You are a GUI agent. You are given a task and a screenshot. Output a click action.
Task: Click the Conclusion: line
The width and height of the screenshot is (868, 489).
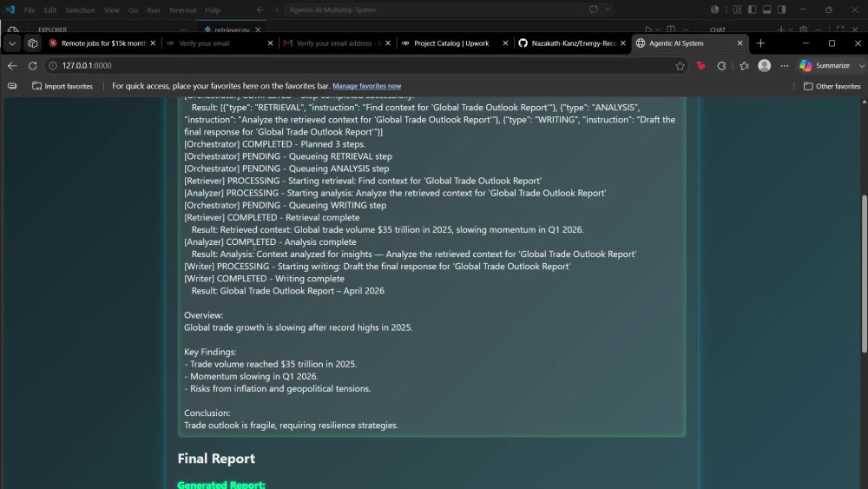pyautogui.click(x=207, y=413)
